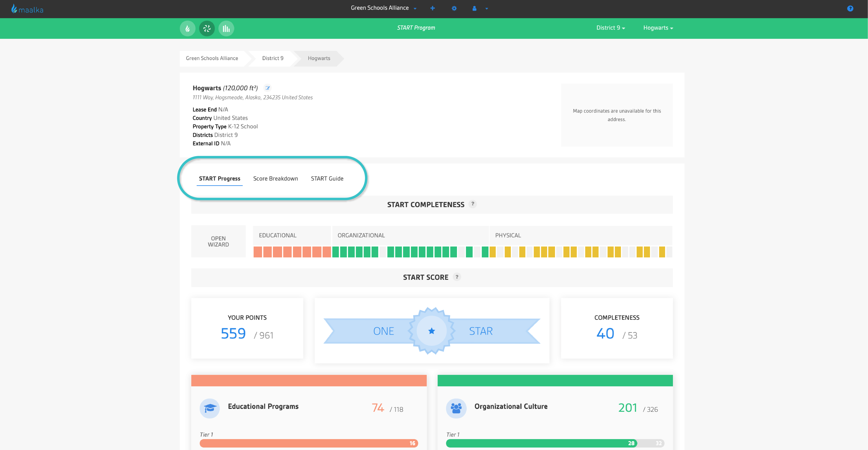Edit Hogwarts property details pencil icon
The image size is (868, 450).
[x=268, y=88]
